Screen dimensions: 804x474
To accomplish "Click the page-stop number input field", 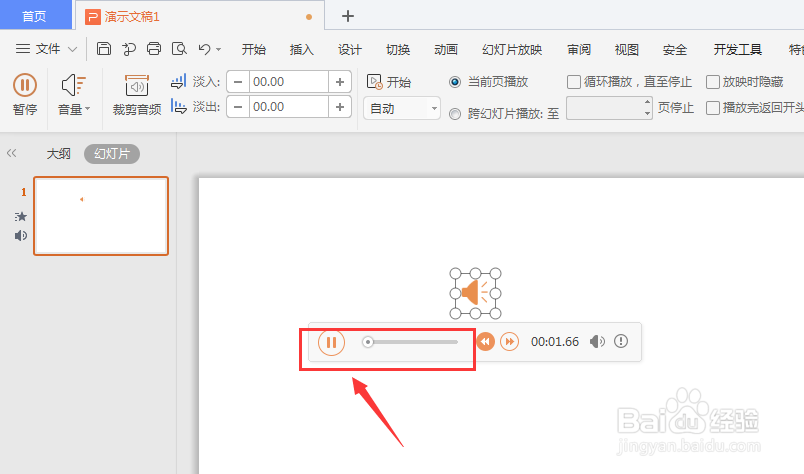I will [605, 107].
